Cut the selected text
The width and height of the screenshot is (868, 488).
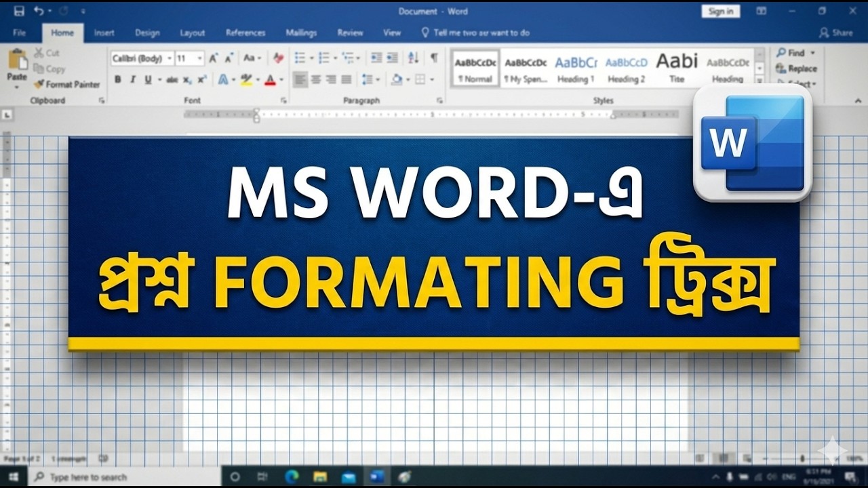[x=47, y=53]
